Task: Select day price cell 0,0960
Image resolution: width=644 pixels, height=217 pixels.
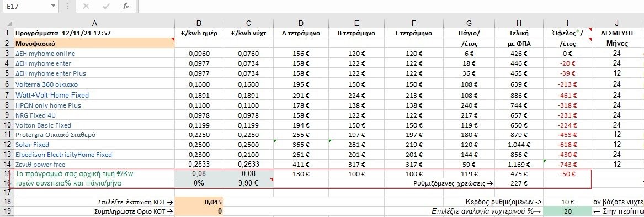Action: [x=199, y=54]
